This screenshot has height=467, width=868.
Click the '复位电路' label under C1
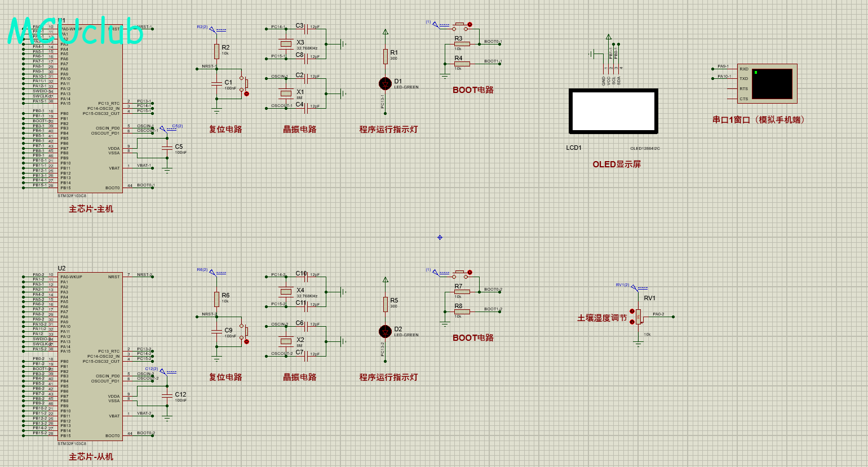click(x=225, y=130)
